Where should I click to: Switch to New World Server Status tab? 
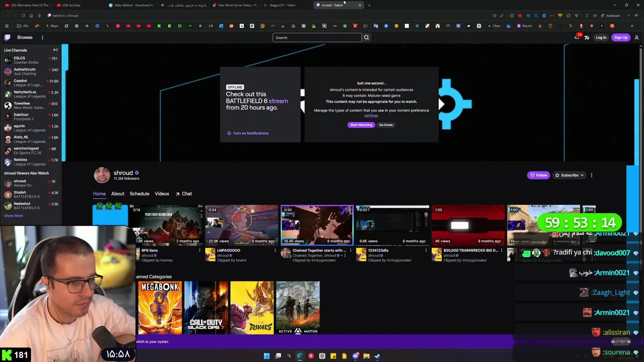tap(235, 5)
